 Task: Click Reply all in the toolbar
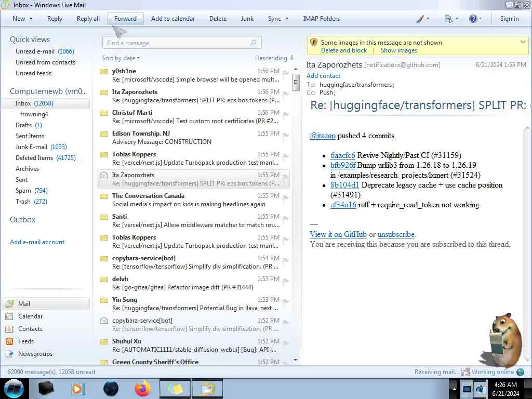click(88, 19)
